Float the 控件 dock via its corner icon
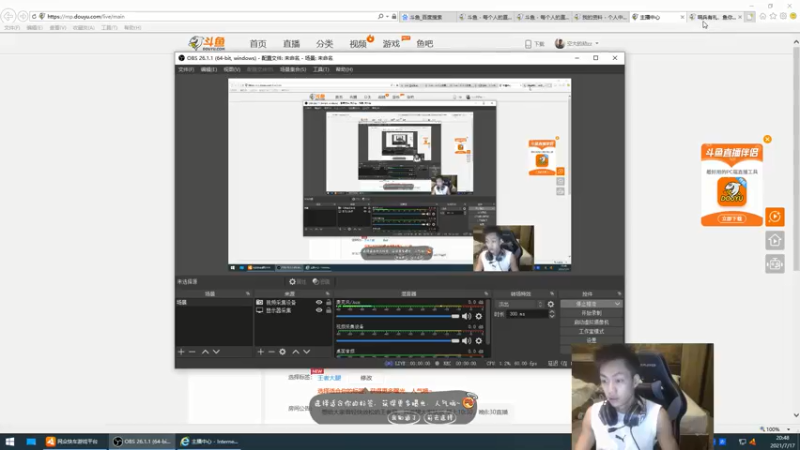The height and width of the screenshot is (450, 800). click(619, 294)
